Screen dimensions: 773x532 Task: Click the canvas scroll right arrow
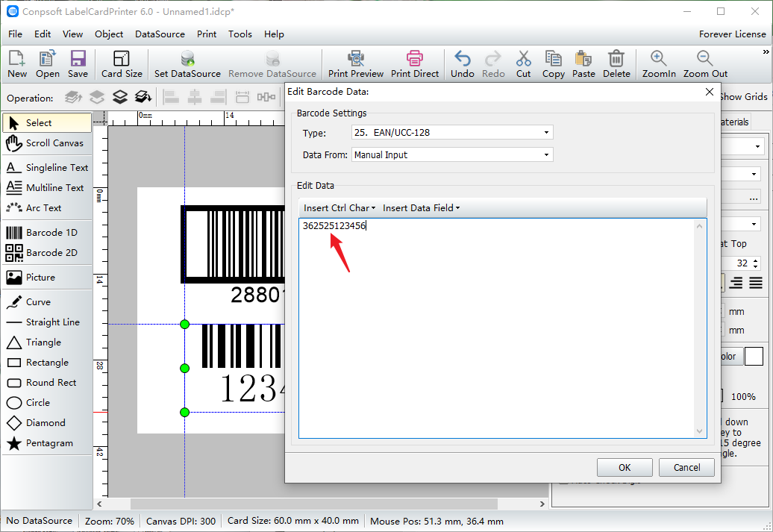[542, 504]
